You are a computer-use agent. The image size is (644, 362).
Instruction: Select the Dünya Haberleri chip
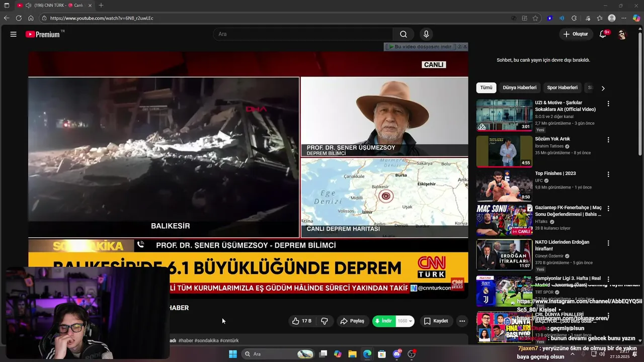[520, 87]
